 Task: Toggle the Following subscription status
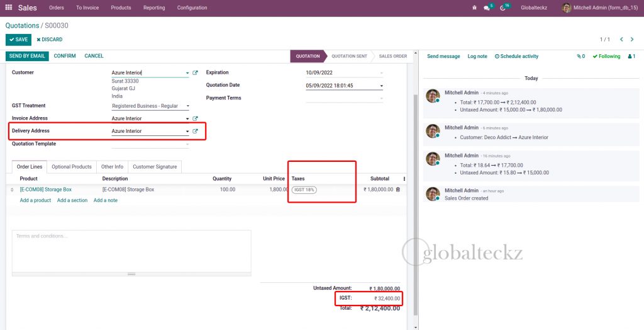click(x=606, y=56)
